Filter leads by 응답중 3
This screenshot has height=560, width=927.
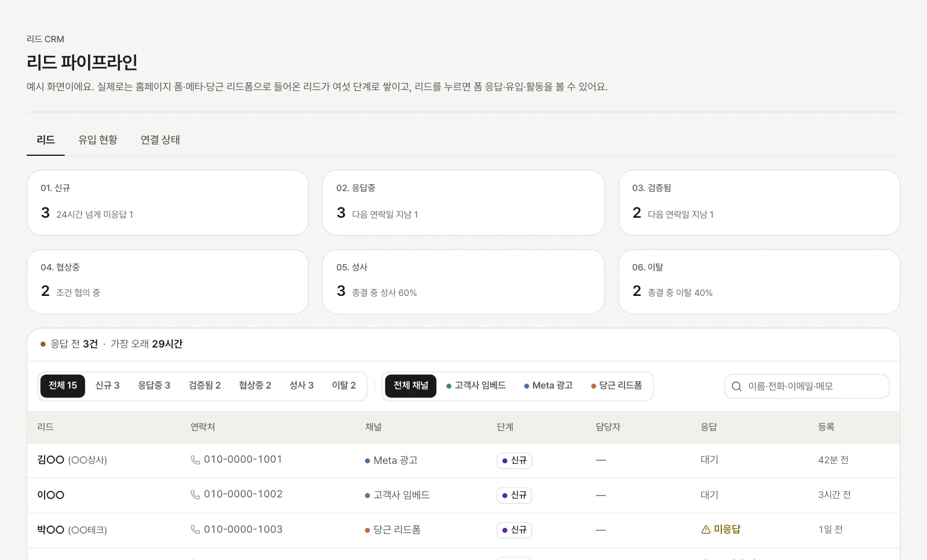coord(154,386)
